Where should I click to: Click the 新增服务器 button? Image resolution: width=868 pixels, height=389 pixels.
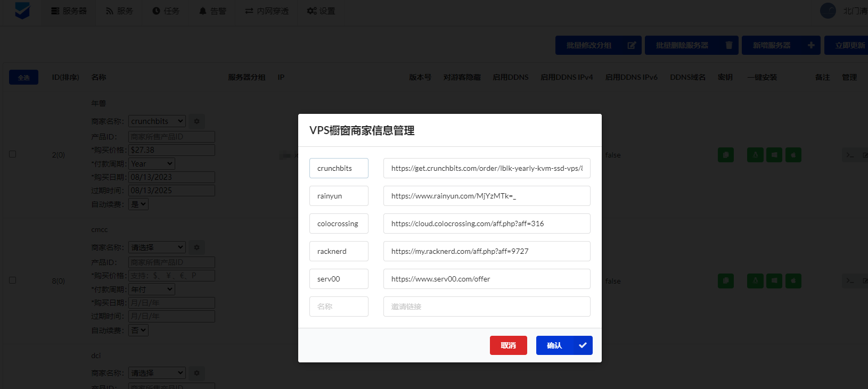[782, 45]
